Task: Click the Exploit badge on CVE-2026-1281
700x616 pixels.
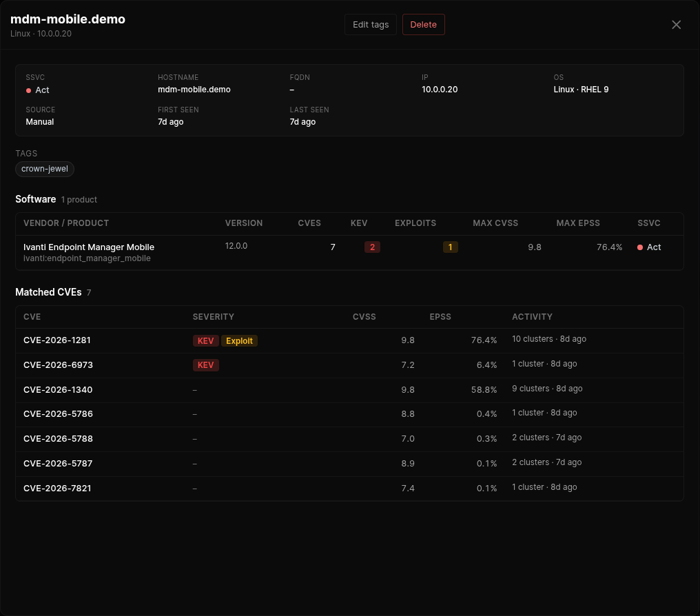Action: point(239,340)
